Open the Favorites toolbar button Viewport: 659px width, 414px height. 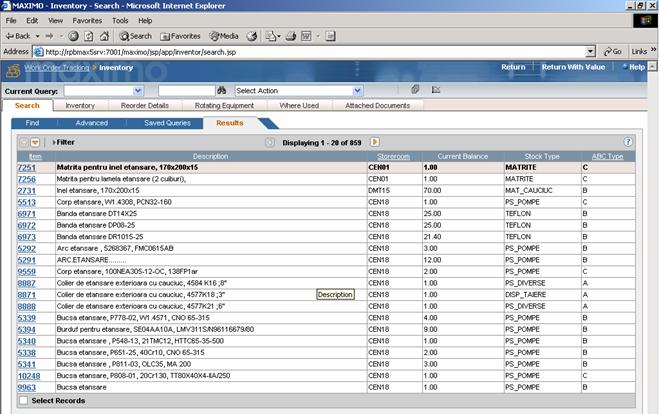180,36
